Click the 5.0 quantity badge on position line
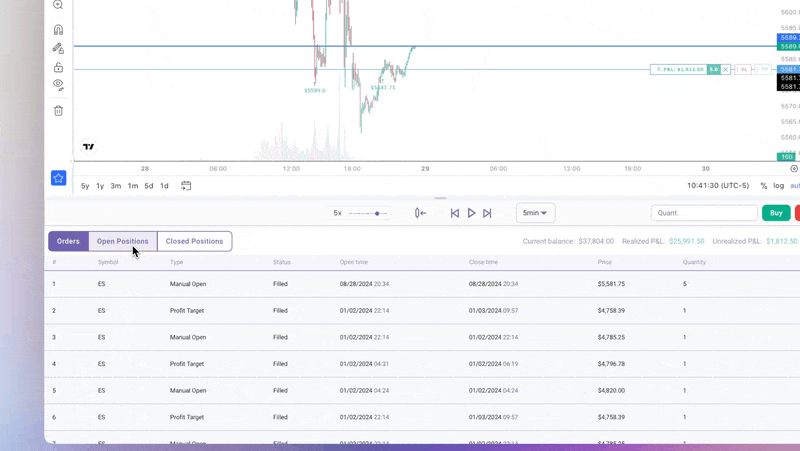 [713, 69]
